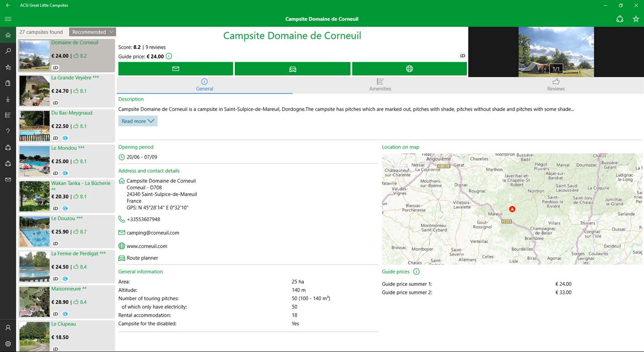This screenshot has height=352, width=644.
Task: Open the Route planner link
Action: [142, 258]
